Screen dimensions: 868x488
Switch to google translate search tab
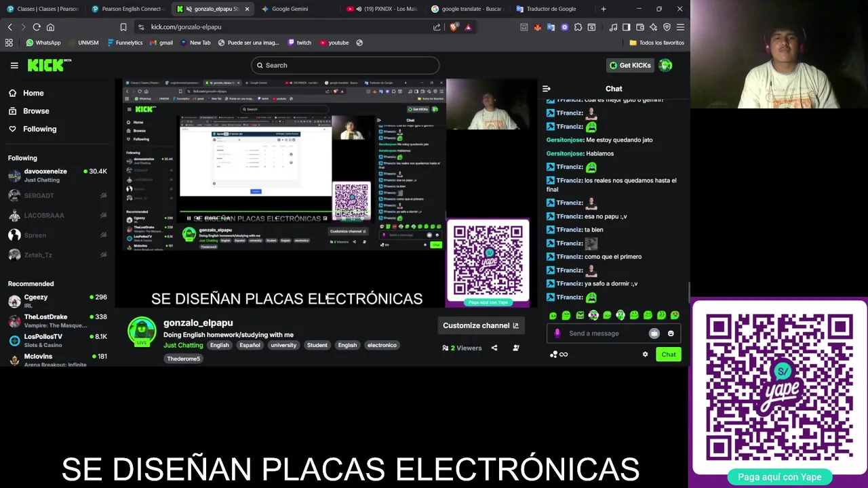point(467,9)
